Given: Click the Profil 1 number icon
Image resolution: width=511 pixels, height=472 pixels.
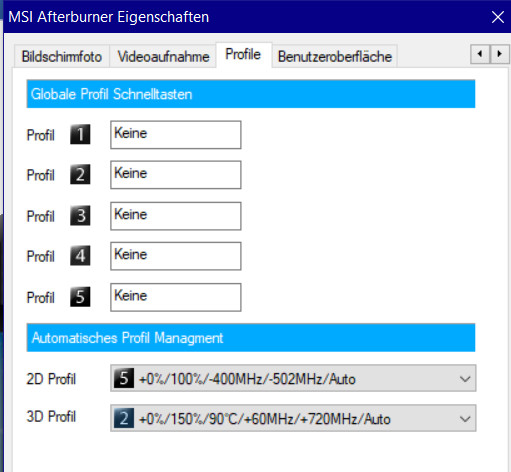Looking at the screenshot, I should pos(80,134).
